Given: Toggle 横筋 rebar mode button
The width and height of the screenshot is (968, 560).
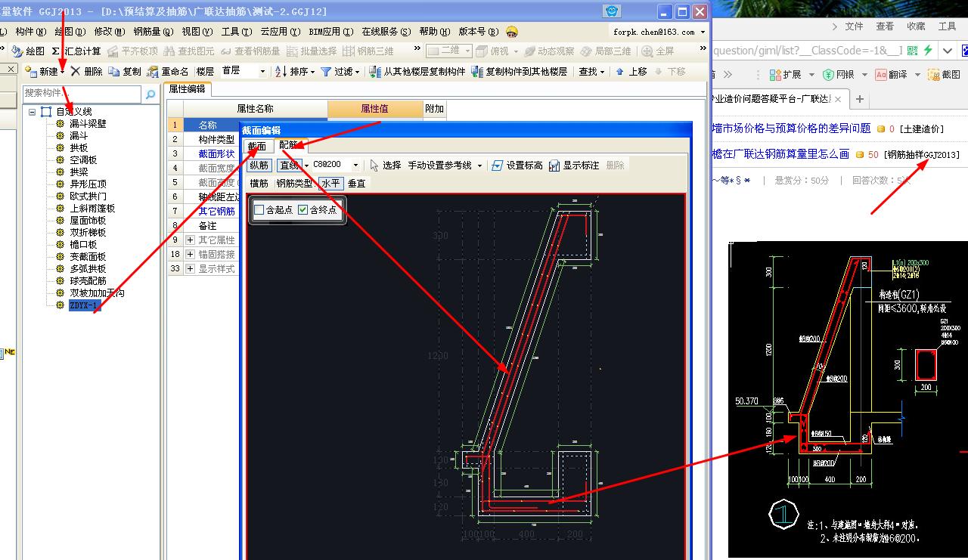Looking at the screenshot, I should point(259,183).
